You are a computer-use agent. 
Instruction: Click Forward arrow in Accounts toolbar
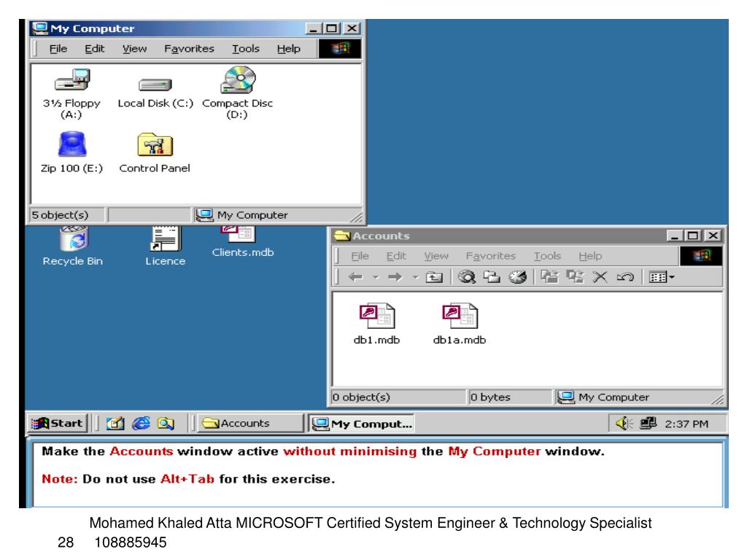(395, 276)
